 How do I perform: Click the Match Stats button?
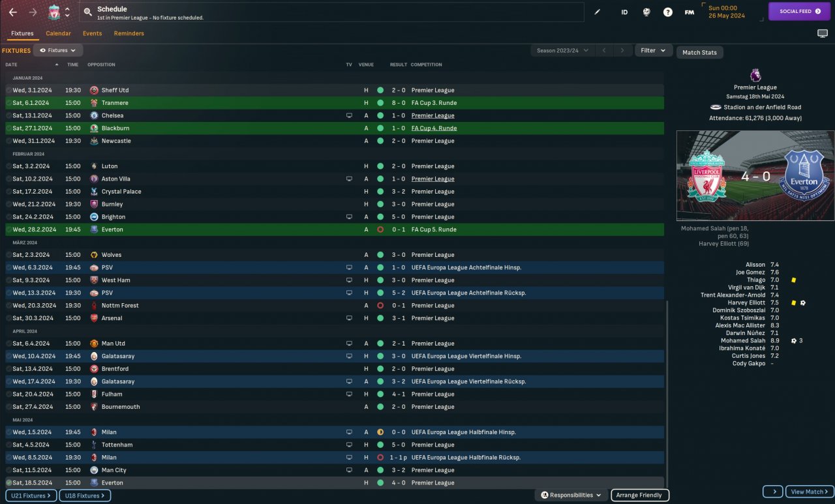click(x=700, y=53)
